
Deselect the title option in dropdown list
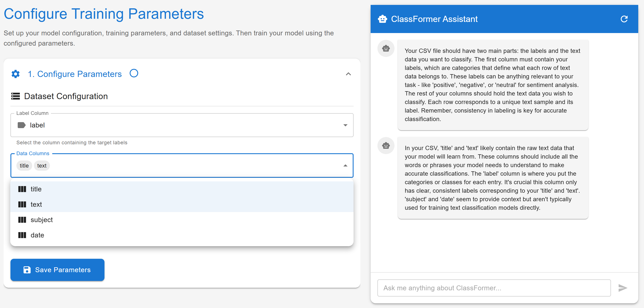coord(36,189)
